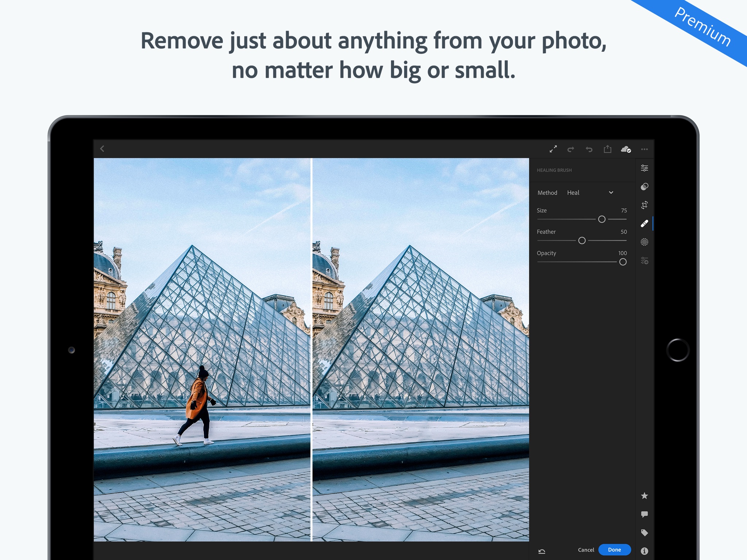The width and height of the screenshot is (747, 560).
Task: Show photo info panel
Action: (645, 551)
